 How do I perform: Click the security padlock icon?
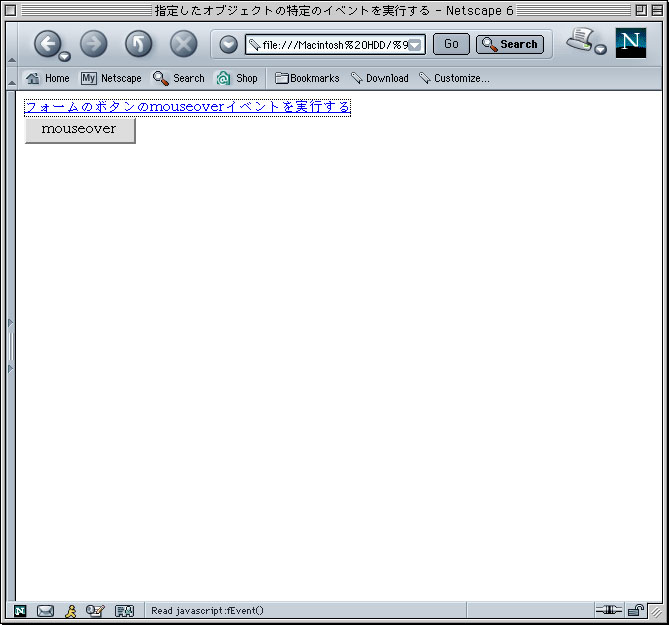coord(636,610)
